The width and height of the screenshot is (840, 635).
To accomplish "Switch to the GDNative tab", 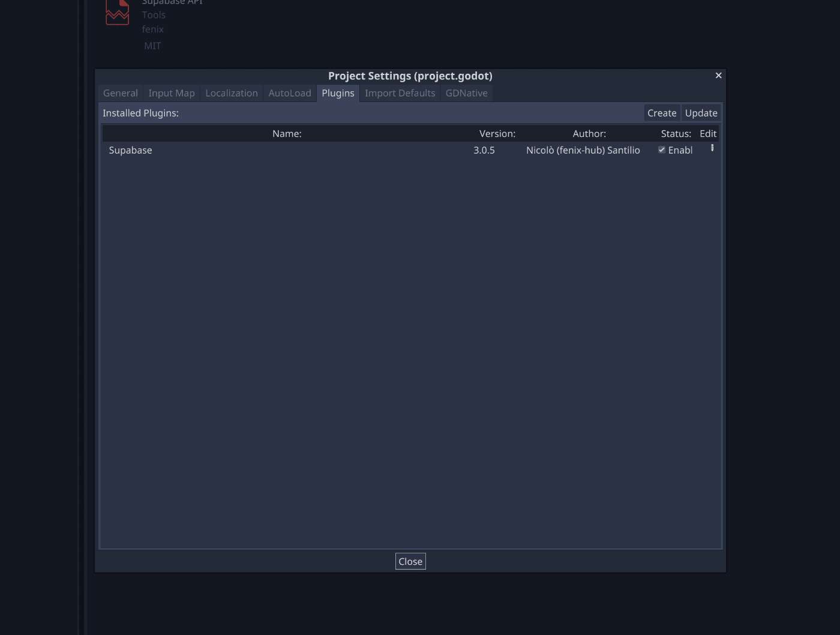I will coord(466,93).
